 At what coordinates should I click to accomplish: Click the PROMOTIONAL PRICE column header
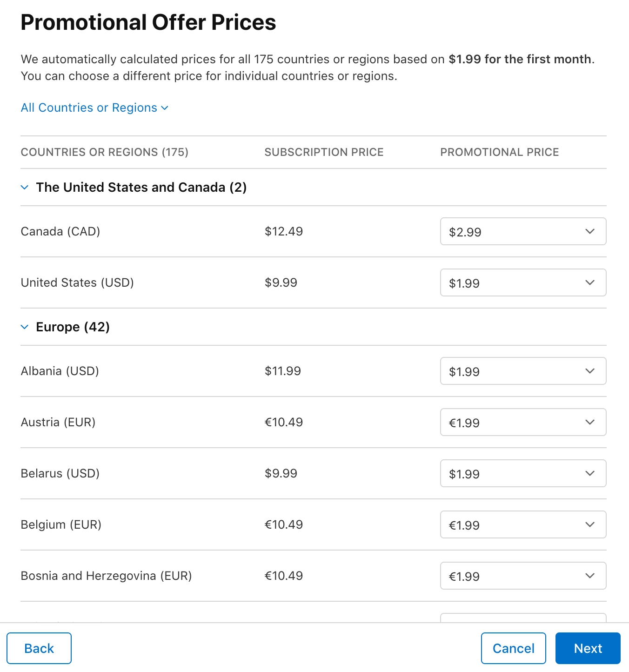pyautogui.click(x=500, y=152)
